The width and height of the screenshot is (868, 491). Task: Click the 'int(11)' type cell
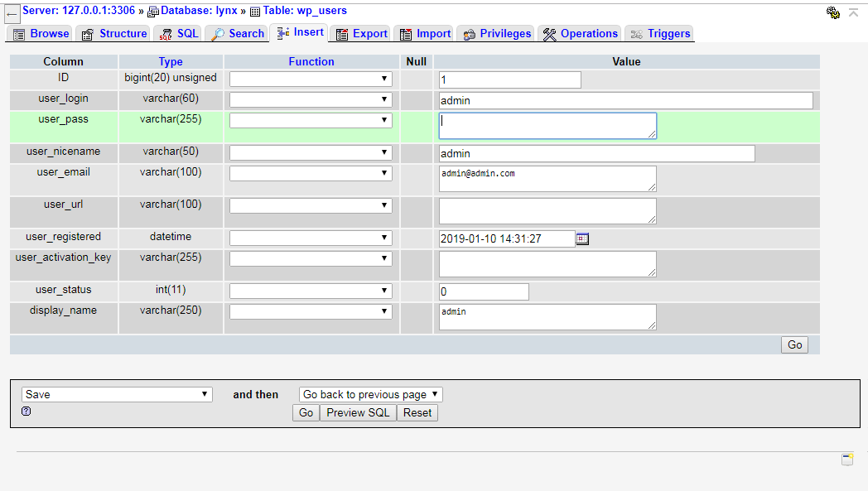click(x=171, y=290)
